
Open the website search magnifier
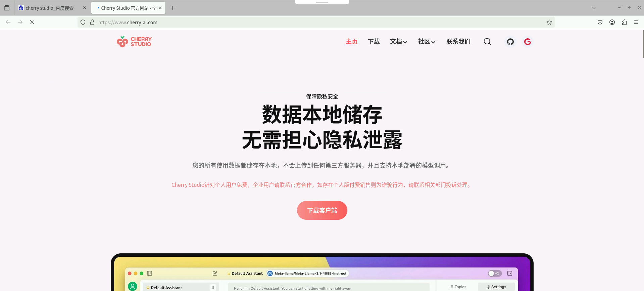point(487,42)
